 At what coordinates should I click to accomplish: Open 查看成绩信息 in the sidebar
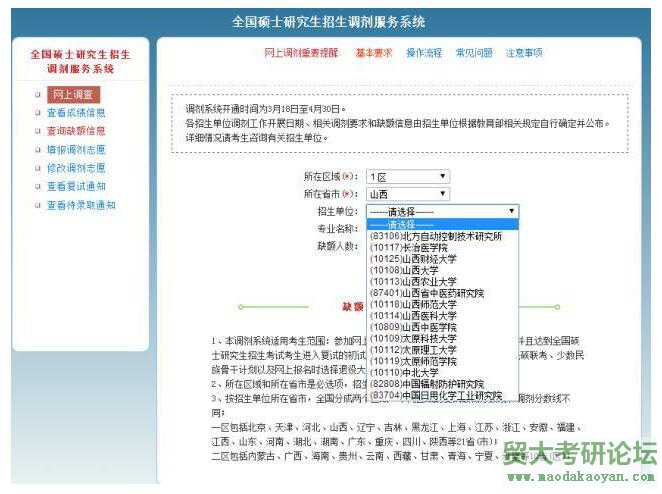click(76, 113)
